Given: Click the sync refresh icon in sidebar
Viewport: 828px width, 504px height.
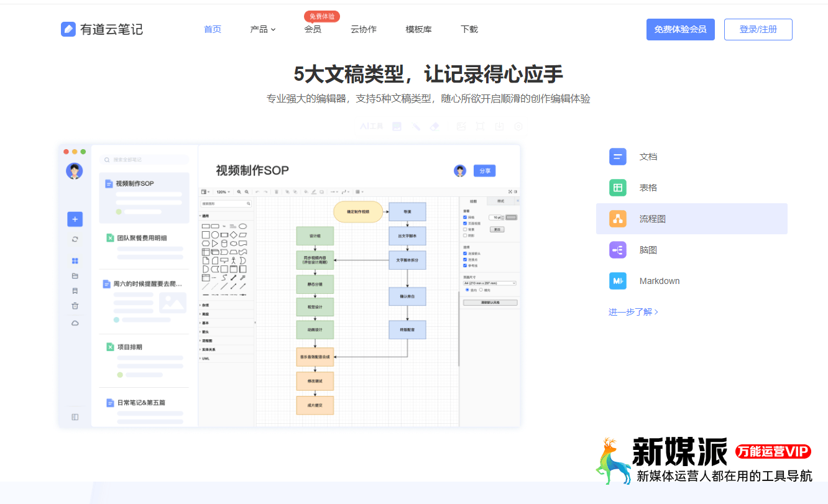Looking at the screenshot, I should [75, 239].
